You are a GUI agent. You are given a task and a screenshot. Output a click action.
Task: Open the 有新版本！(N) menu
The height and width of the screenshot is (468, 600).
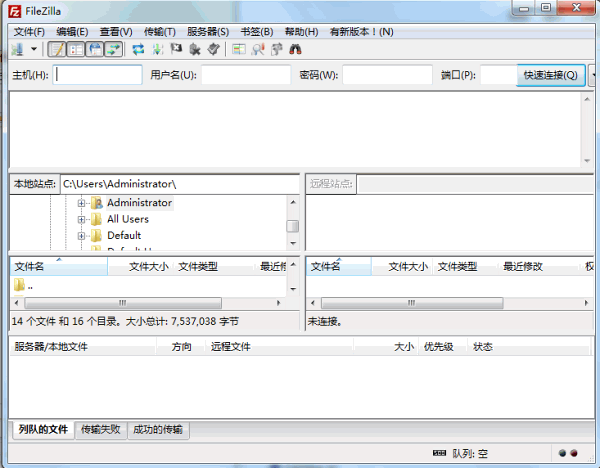(362, 32)
